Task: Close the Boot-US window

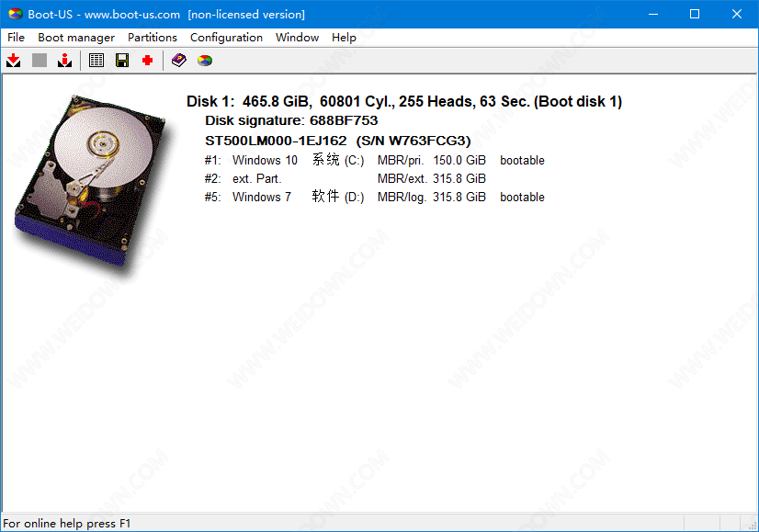Action: point(737,14)
